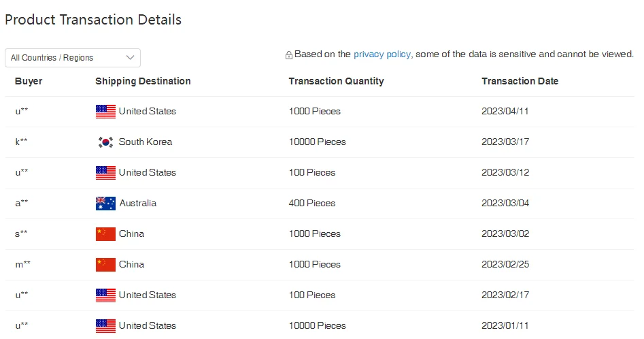The height and width of the screenshot is (339, 644).
Task: Click the United States flag dated 2023/03/12
Action: (x=105, y=173)
